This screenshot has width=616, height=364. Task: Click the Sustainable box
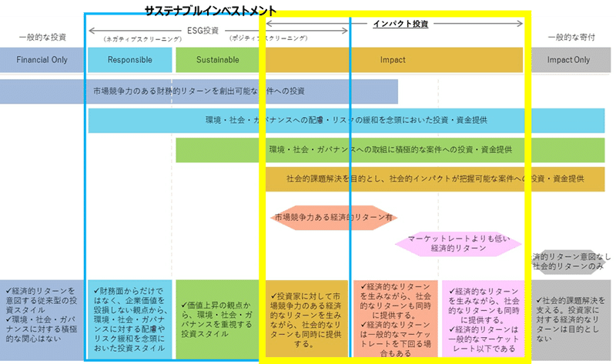[x=218, y=60]
